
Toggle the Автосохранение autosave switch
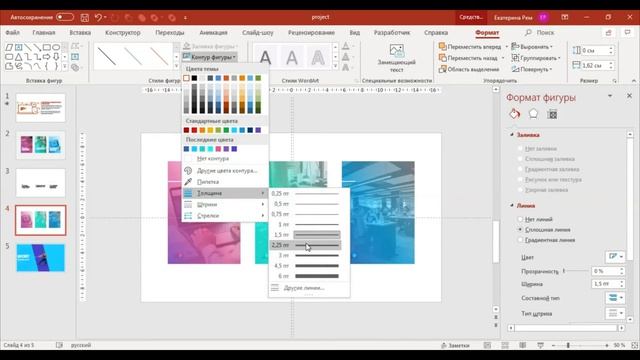(x=65, y=17)
